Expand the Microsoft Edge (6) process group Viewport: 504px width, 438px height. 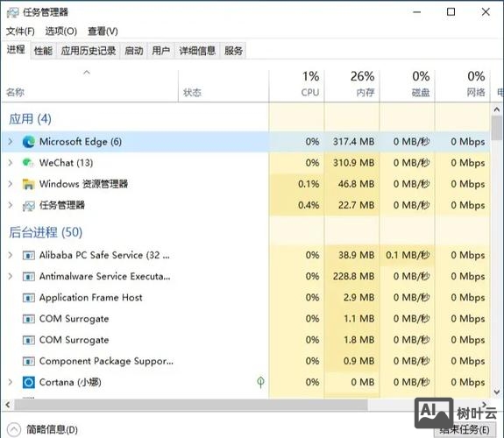[11, 141]
